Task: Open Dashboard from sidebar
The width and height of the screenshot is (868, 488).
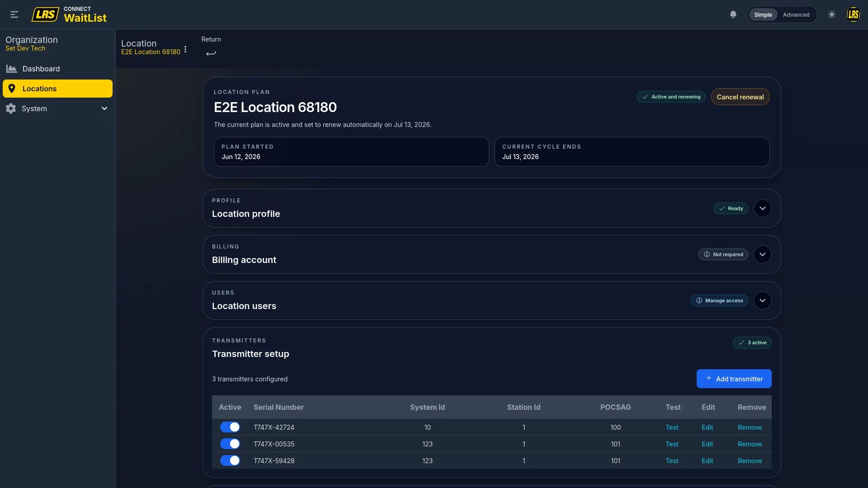Action: click(57, 69)
